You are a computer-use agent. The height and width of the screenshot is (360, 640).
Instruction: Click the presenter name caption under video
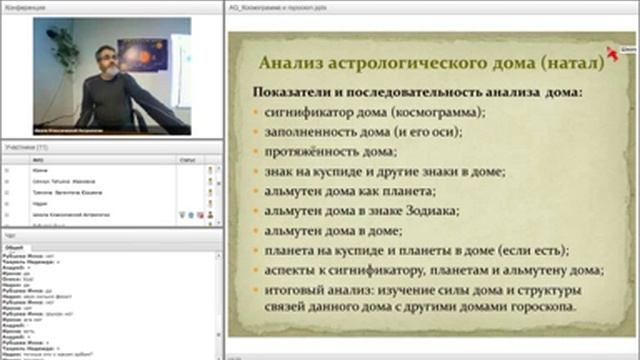[x=69, y=131]
